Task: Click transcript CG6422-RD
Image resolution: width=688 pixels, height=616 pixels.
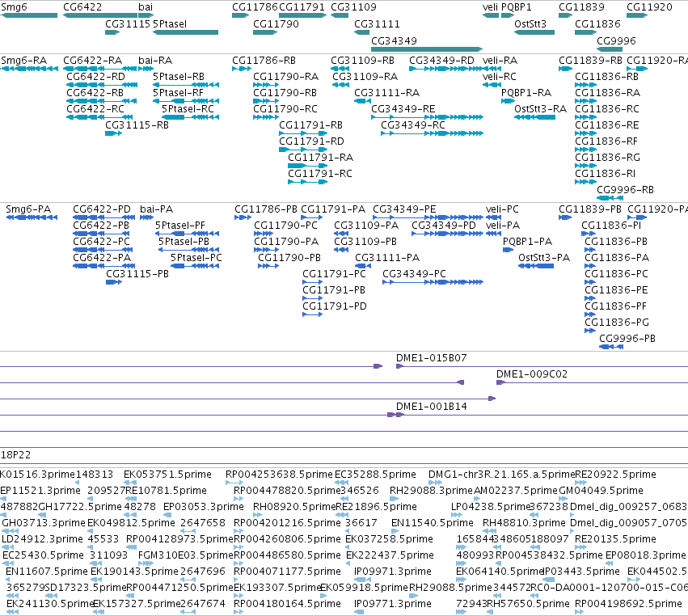Action: (95, 76)
